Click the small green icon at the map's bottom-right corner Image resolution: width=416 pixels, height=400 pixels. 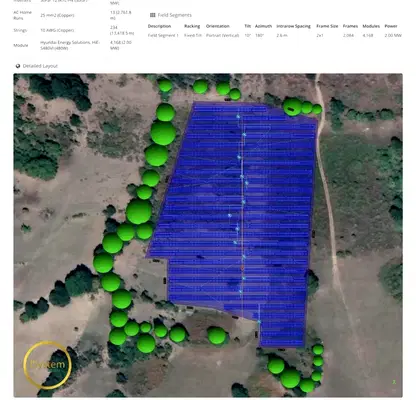[x=394, y=382]
